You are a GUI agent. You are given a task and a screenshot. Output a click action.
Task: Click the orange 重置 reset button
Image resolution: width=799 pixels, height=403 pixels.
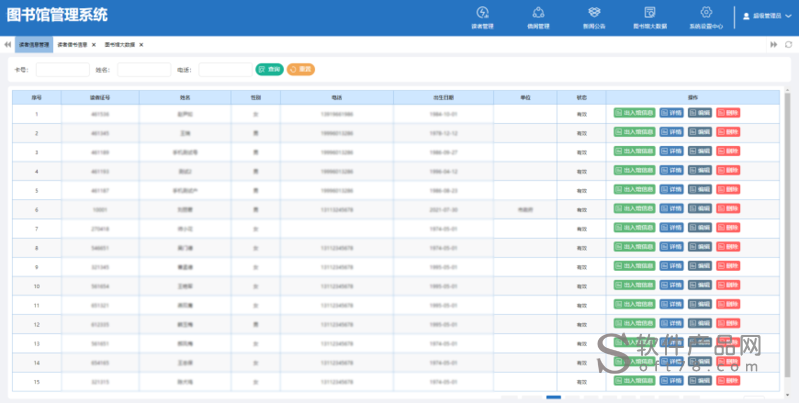[x=301, y=69]
